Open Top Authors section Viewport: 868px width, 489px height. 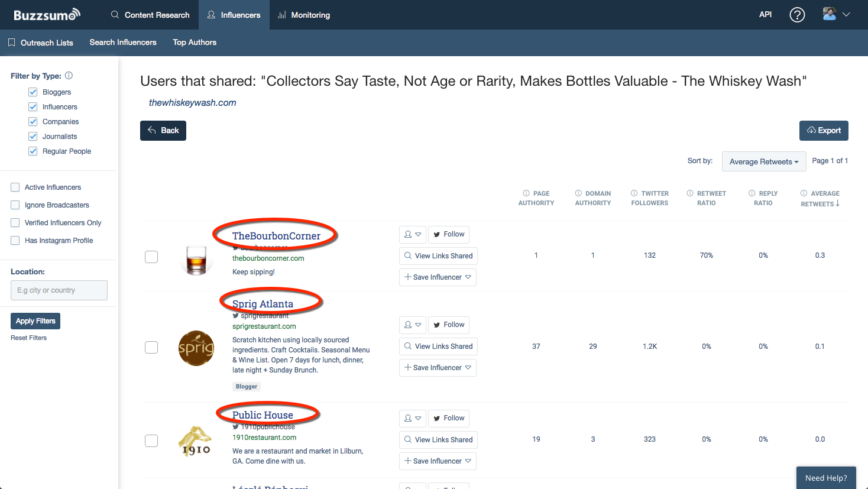tap(195, 43)
